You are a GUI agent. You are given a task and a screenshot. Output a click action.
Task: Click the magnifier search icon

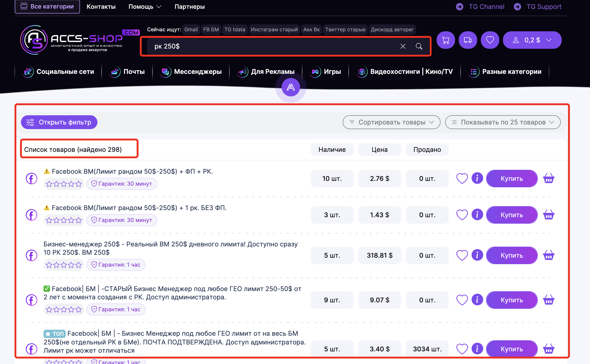coord(419,46)
